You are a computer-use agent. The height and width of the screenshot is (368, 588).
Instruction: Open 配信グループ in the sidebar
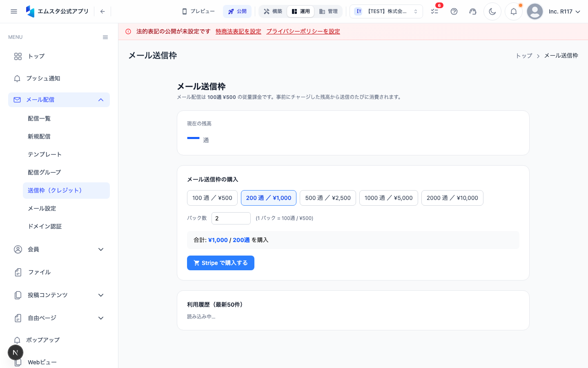click(66, 173)
